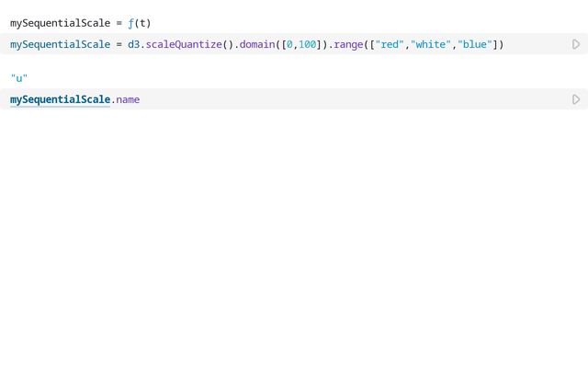Click the ƒ(t) function output
This screenshot has height=368, width=588.
click(139, 23)
